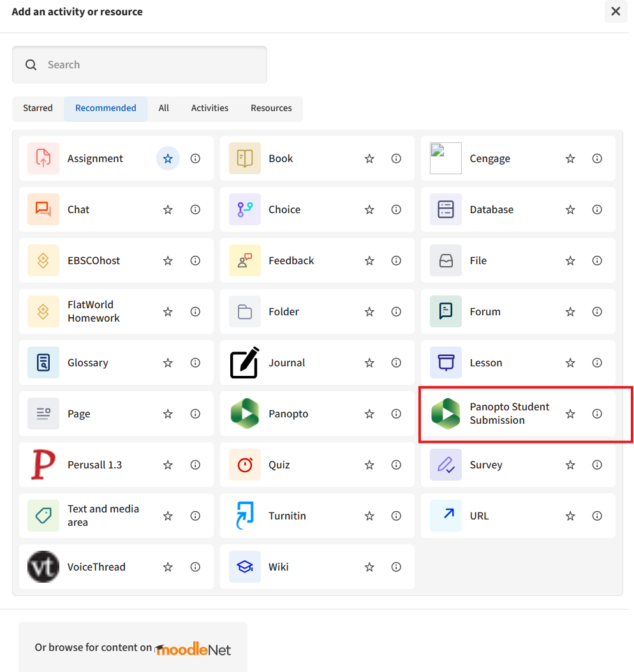Unstar the Assignment activity
Screen dimensions: 634x672
click(x=167, y=158)
